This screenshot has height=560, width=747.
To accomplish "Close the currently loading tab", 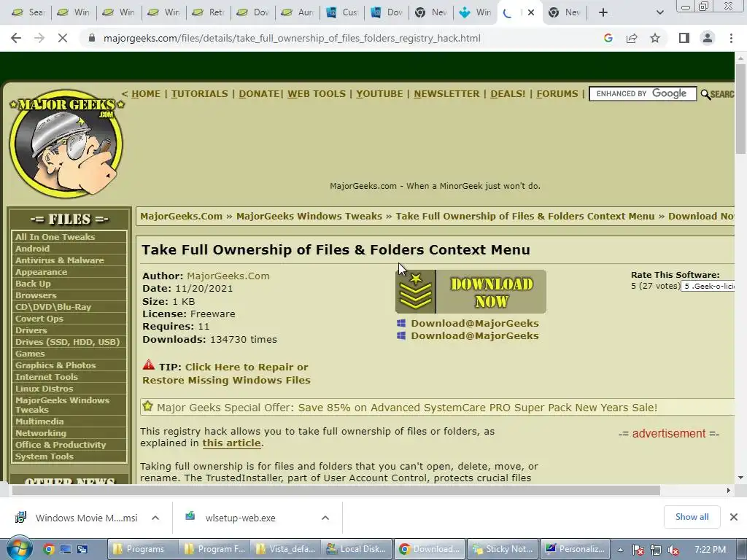I will coord(531,12).
